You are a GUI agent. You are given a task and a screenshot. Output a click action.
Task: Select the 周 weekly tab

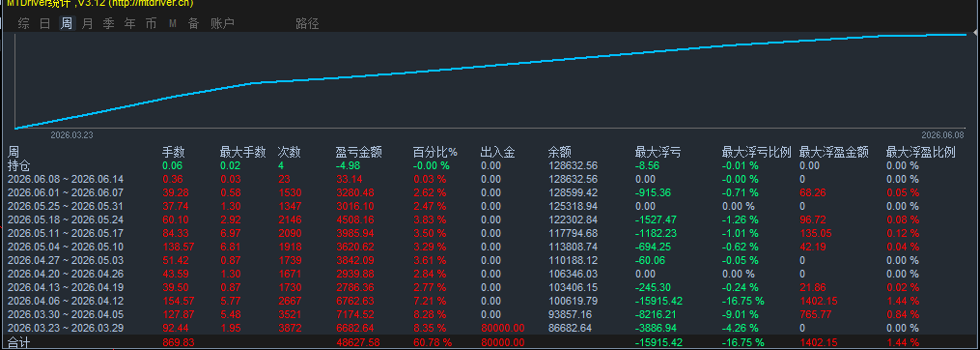[67, 24]
